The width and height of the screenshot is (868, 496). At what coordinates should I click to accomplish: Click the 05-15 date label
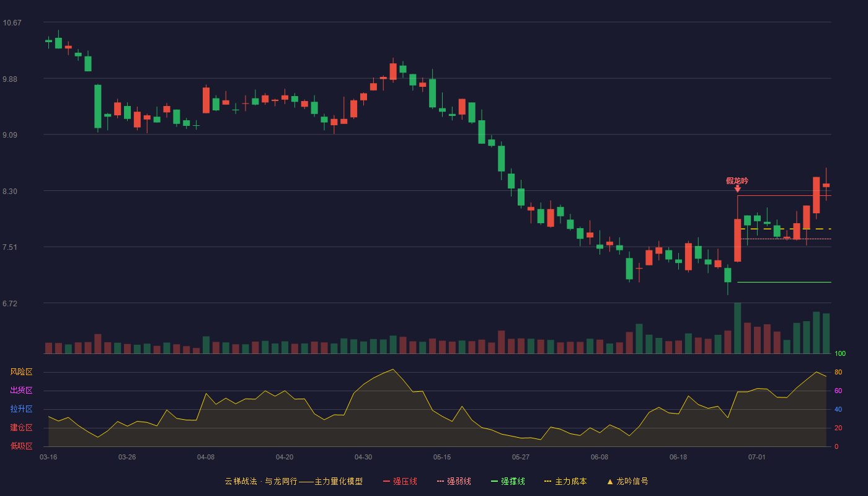point(442,457)
